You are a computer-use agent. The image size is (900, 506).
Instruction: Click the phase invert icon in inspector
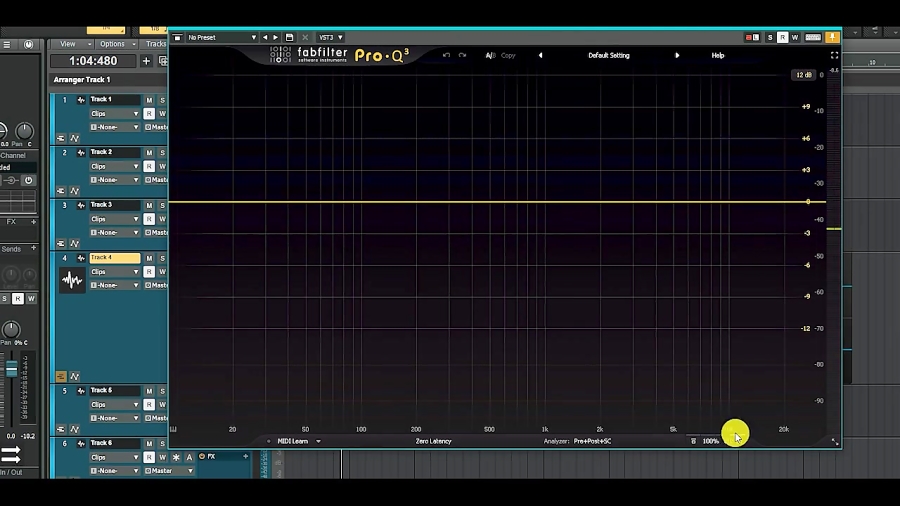(x=10, y=180)
